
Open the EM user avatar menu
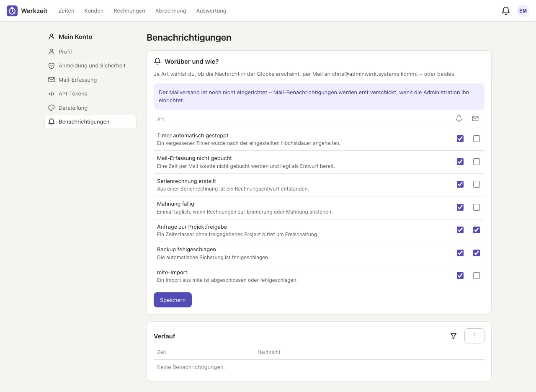click(x=523, y=11)
